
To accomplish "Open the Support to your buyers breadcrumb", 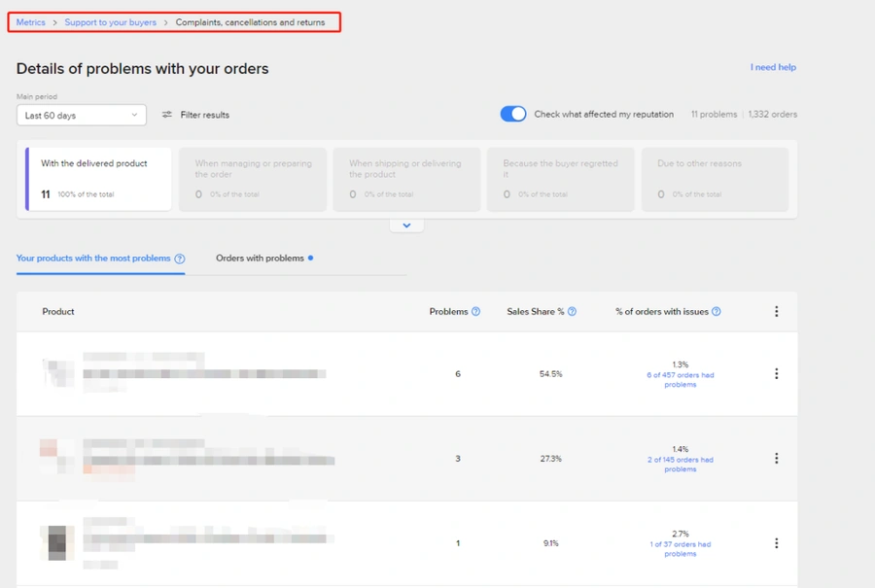I will (x=111, y=22).
